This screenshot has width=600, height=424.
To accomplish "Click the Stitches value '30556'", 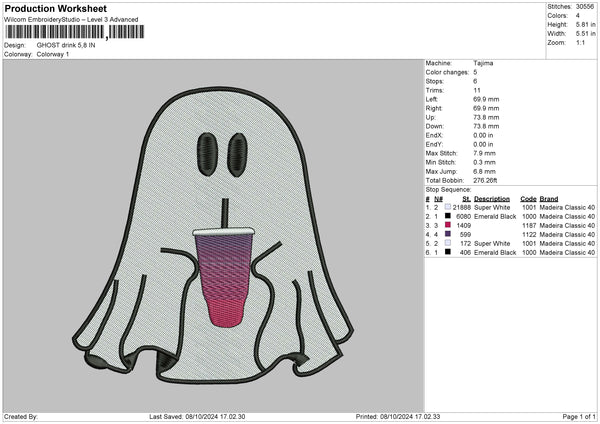I will pyautogui.click(x=585, y=7).
